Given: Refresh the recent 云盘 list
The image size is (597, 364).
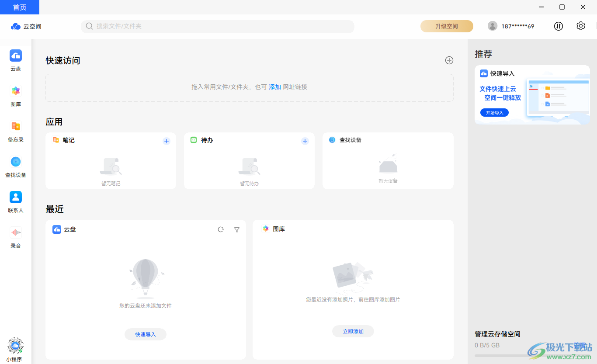Looking at the screenshot, I should pos(221,229).
